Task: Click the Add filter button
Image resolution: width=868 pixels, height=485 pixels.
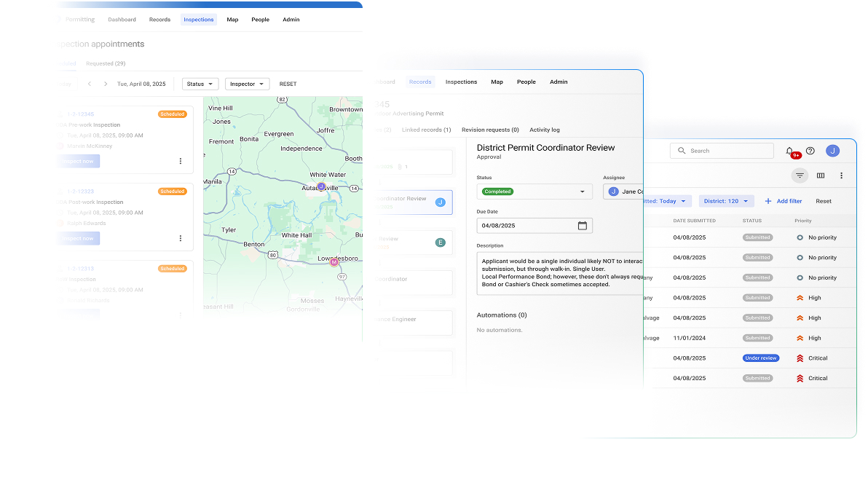Action: click(x=784, y=201)
